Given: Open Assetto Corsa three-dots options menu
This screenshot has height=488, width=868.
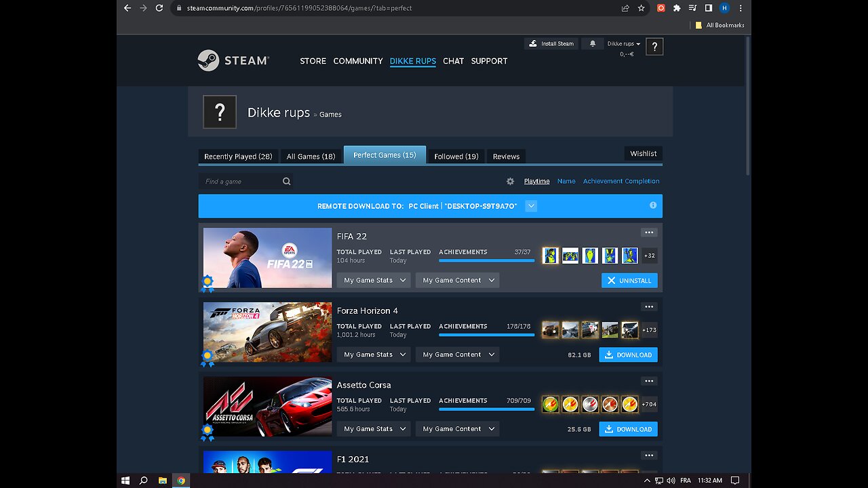Looking at the screenshot, I should tap(649, 381).
